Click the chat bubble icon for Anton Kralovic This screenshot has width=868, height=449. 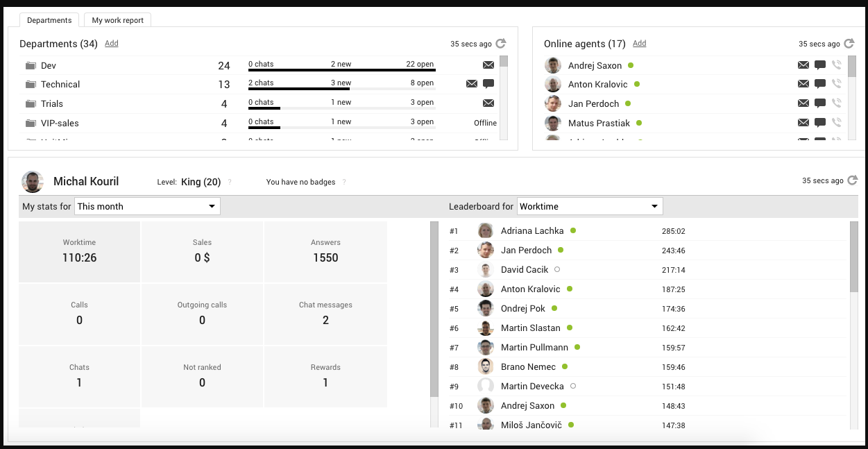click(819, 84)
